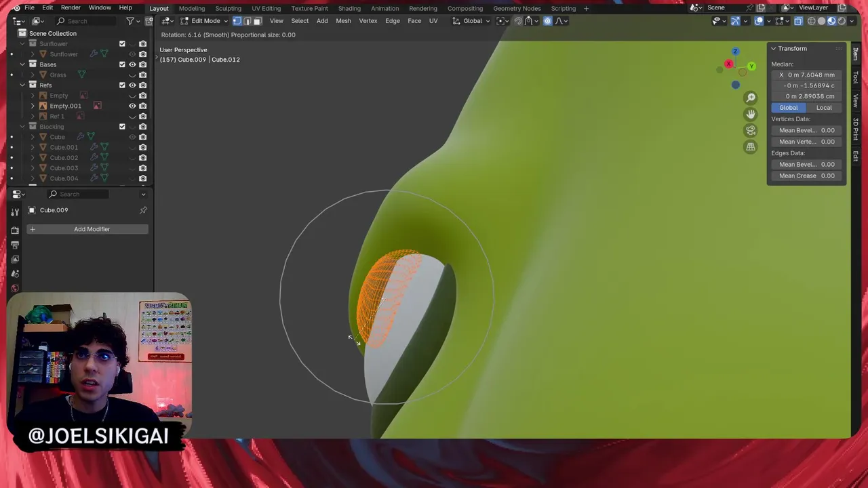Viewport: 868px width, 488px height.
Task: Adjust Mean Vertex Crease slider
Action: click(807, 142)
